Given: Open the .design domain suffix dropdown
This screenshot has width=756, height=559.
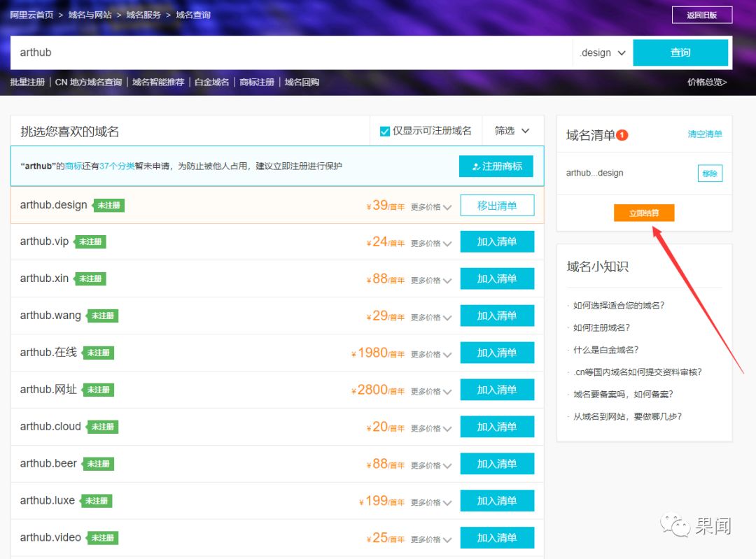Looking at the screenshot, I should pos(603,52).
